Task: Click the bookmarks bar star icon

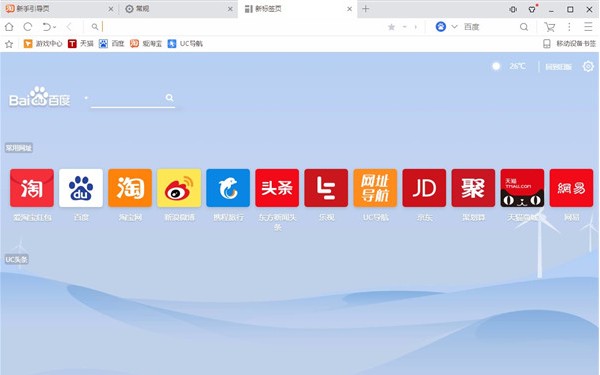Action: pyautogui.click(x=9, y=44)
